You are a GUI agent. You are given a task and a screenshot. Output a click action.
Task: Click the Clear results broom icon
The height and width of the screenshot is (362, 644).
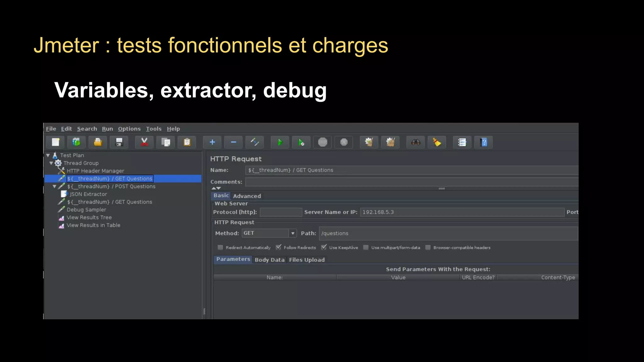coord(369,142)
